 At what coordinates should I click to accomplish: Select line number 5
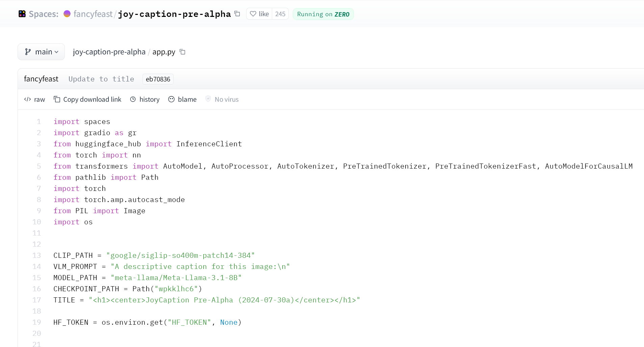tap(39, 166)
